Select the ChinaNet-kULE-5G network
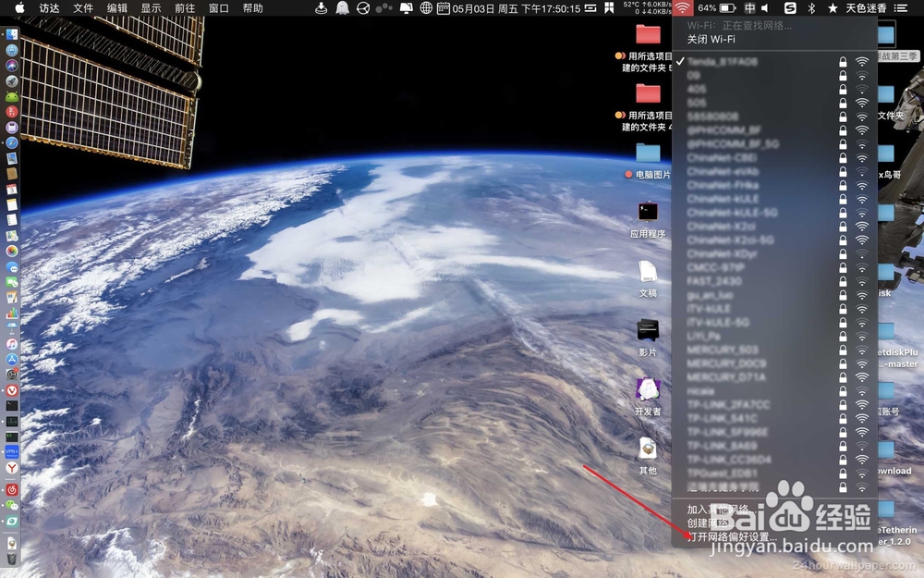The image size is (924, 578). (774, 213)
